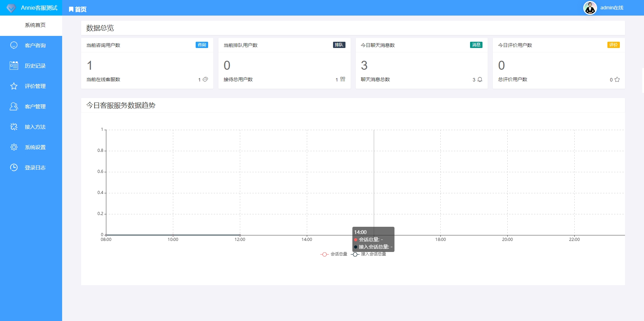Viewport: 644px width, 321px height.
Task: Click the 今日客服服务数据趋势 heading
Action: pos(121,105)
